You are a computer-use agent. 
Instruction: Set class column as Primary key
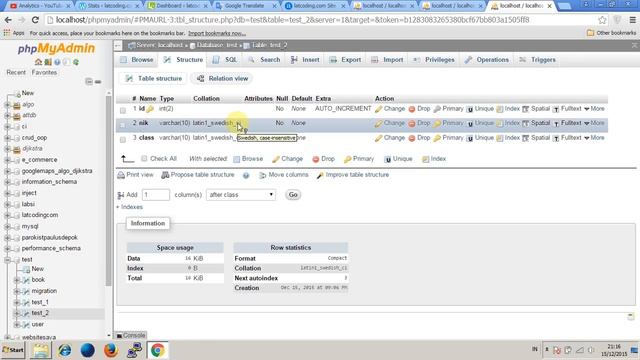tap(448, 138)
